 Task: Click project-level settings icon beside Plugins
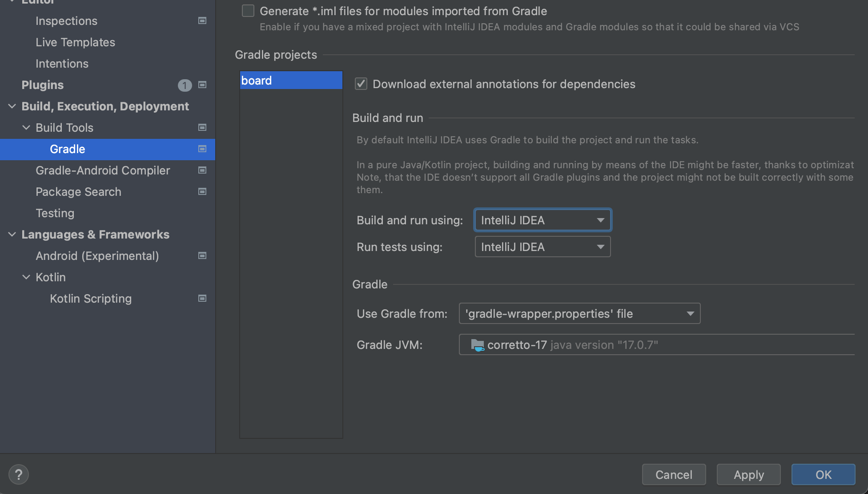point(202,85)
